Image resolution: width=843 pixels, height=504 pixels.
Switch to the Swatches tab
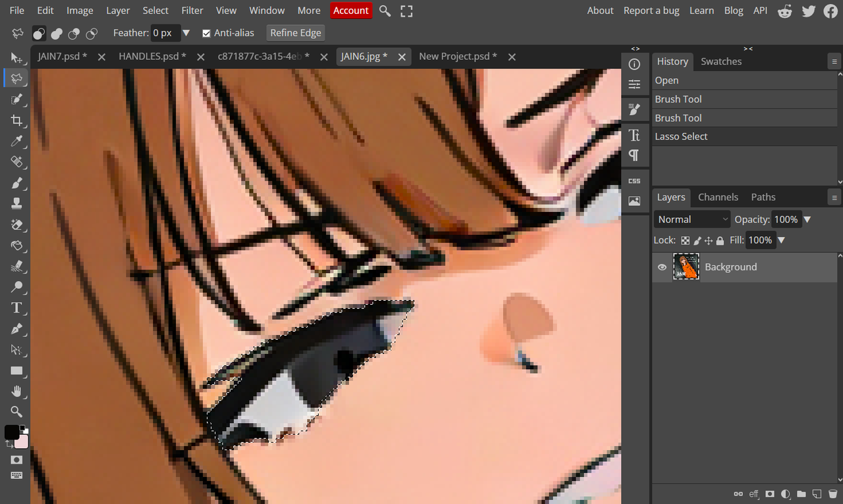pyautogui.click(x=721, y=61)
